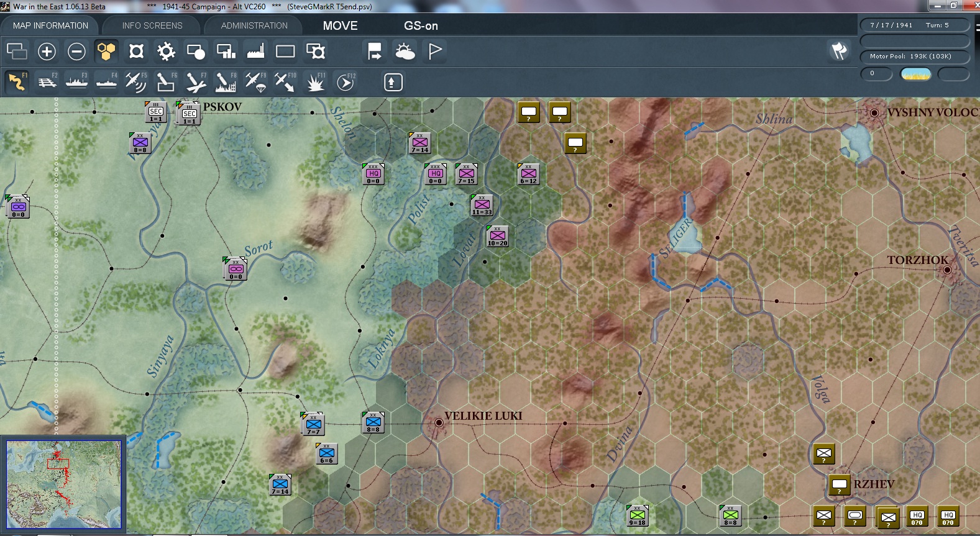Screen dimensions: 980x536
Task: Switch to the INFO SCREENS tab
Action: click(x=152, y=25)
